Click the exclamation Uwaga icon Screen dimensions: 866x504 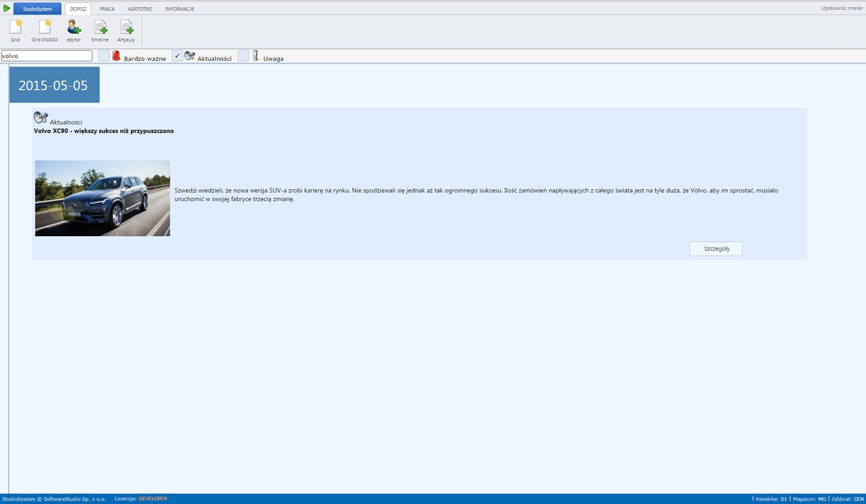256,56
